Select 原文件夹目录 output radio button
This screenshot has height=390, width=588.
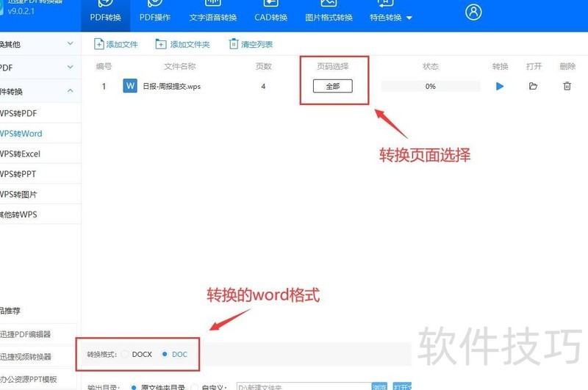134,387
